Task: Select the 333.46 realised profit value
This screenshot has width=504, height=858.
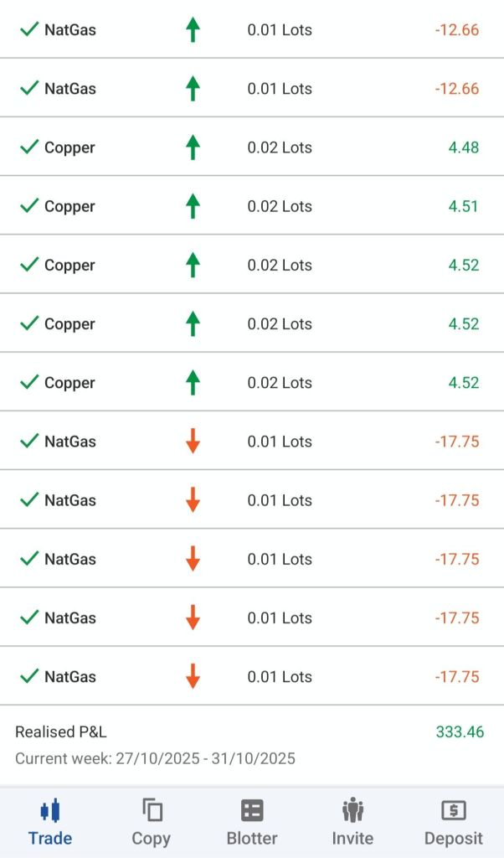Action: [460, 732]
